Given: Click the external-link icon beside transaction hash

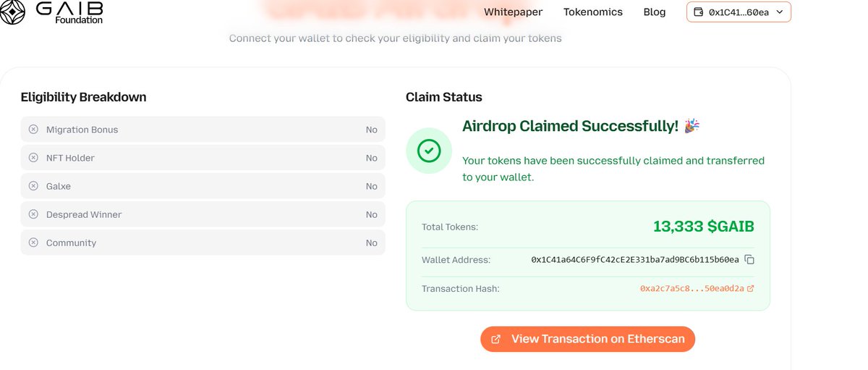Looking at the screenshot, I should point(750,289).
